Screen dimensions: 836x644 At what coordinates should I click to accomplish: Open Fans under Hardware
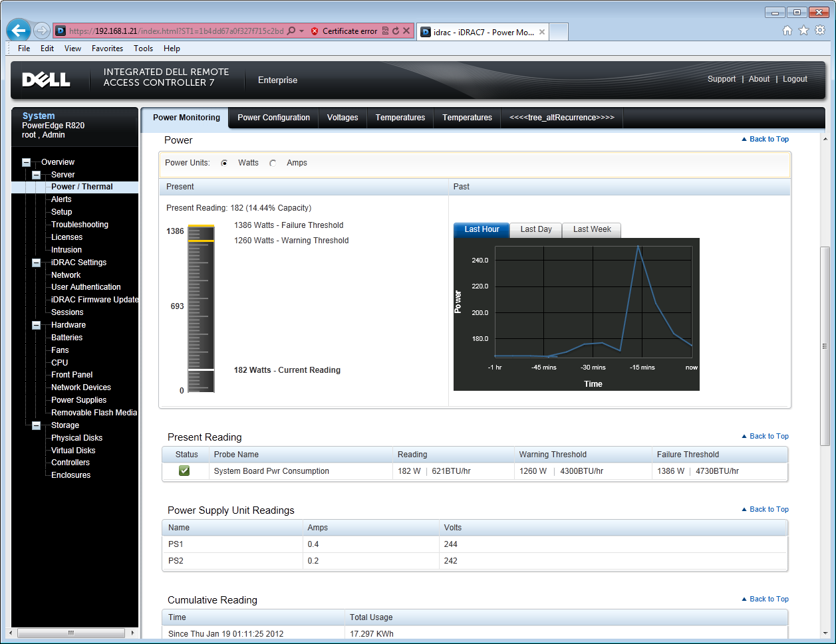(x=60, y=350)
